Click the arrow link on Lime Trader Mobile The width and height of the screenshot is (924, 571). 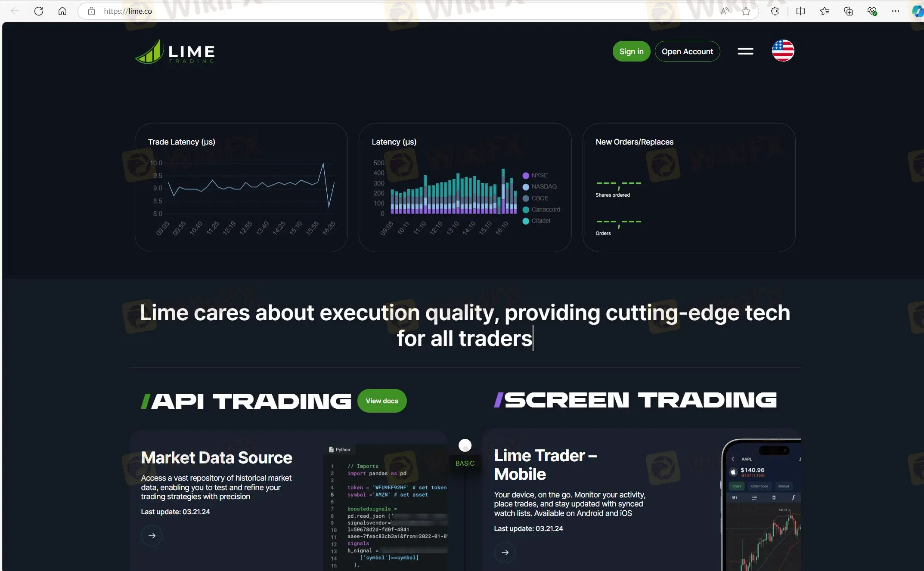tap(505, 552)
